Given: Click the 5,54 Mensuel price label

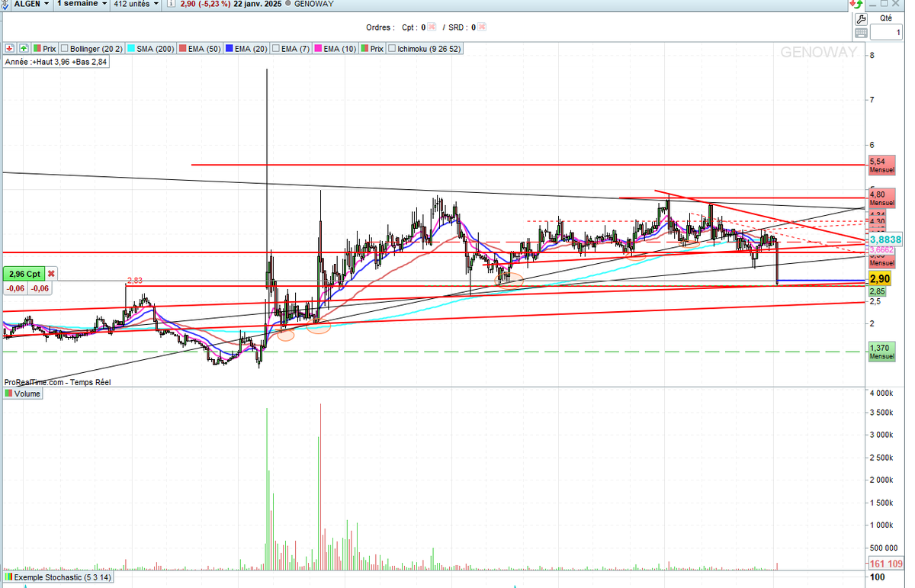Looking at the screenshot, I should tap(882, 166).
